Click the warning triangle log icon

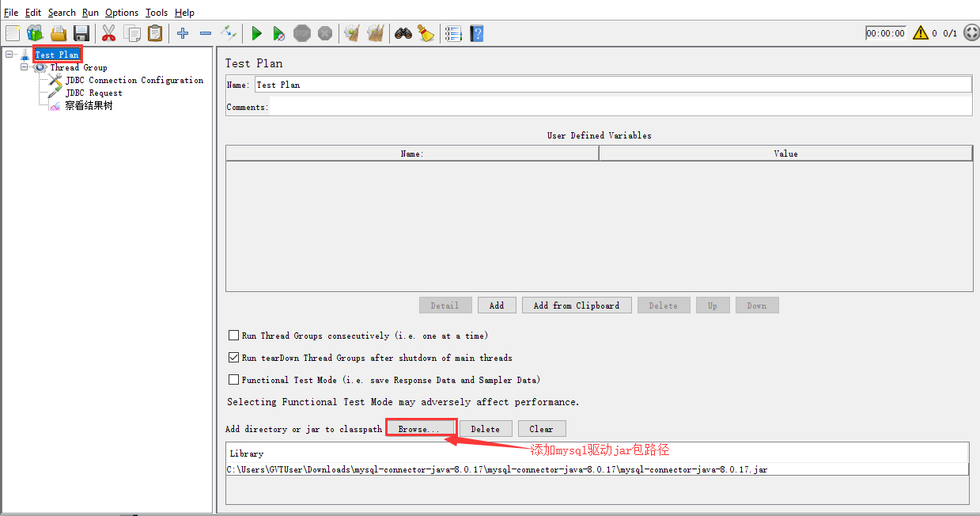(x=921, y=33)
